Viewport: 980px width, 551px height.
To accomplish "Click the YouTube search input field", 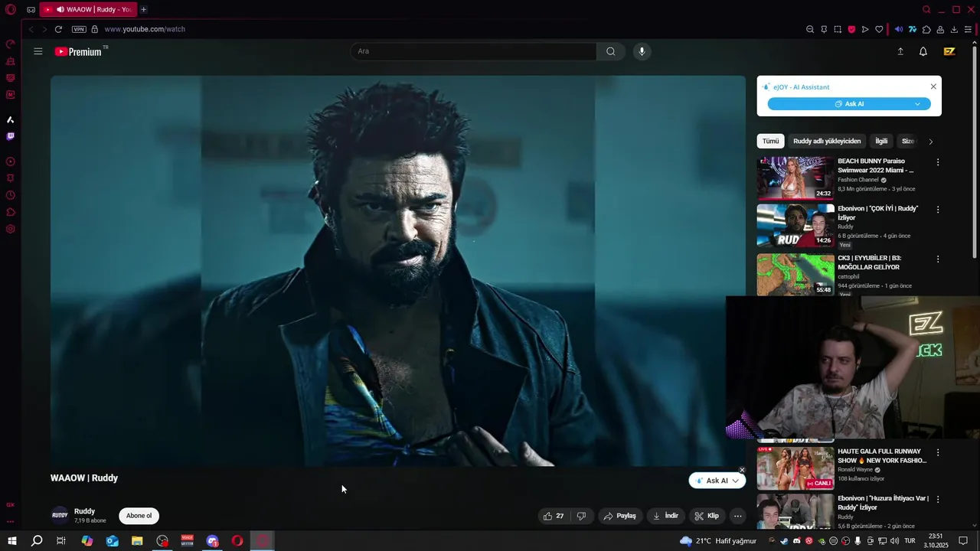I will tap(473, 51).
